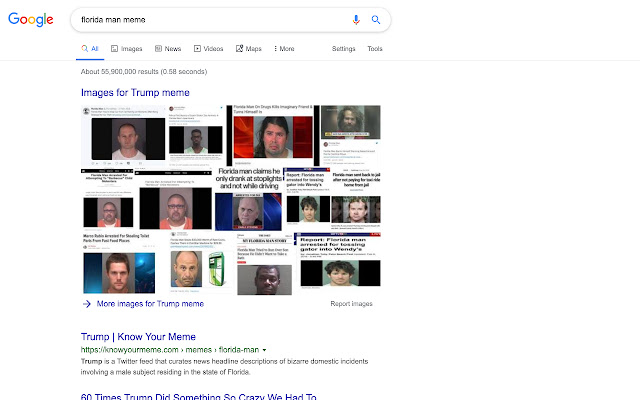This screenshot has width=640, height=400.
Task: Expand the More menu
Action: click(x=284, y=49)
